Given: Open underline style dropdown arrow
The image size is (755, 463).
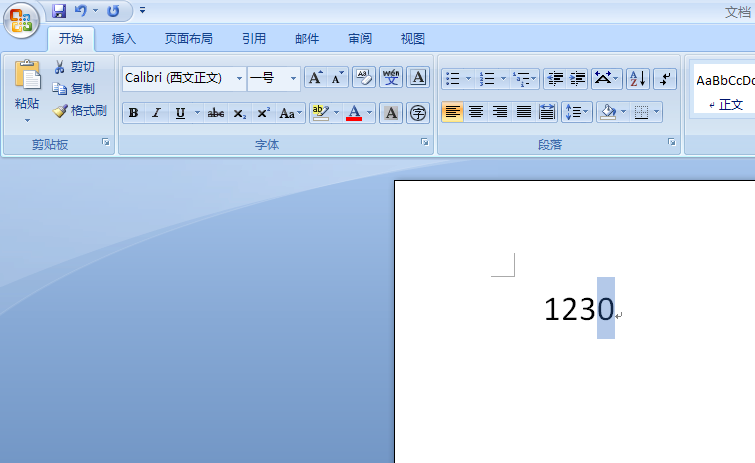Looking at the screenshot, I should pyautogui.click(x=197, y=113).
